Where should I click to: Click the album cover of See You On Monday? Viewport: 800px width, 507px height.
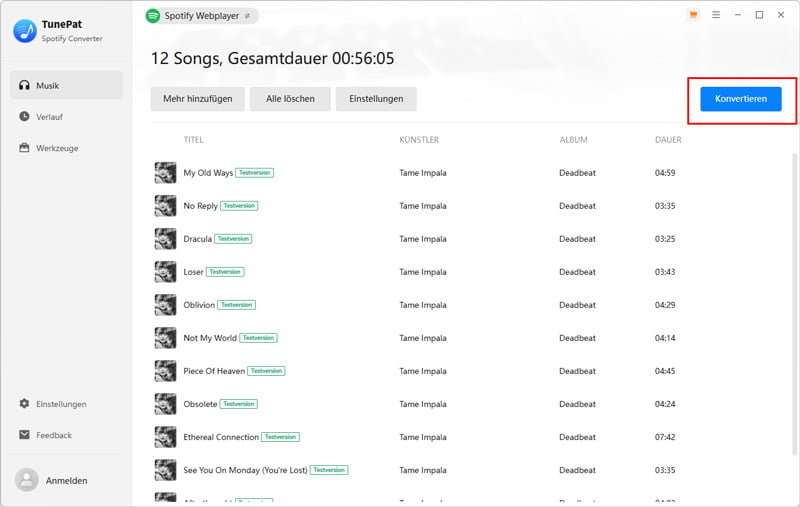pos(165,470)
